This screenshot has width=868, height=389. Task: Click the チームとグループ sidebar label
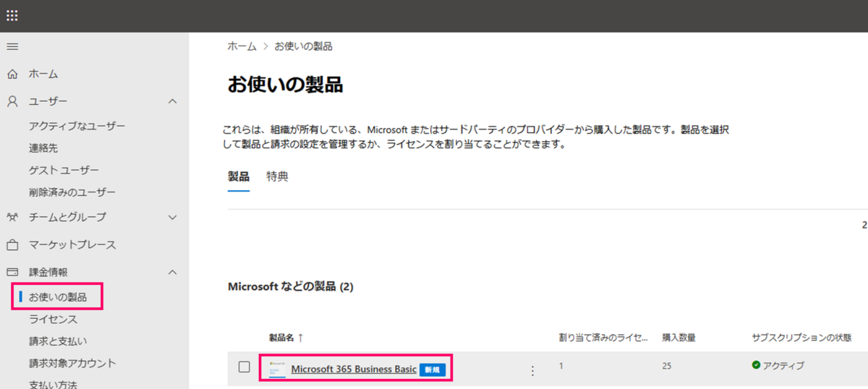(x=67, y=217)
